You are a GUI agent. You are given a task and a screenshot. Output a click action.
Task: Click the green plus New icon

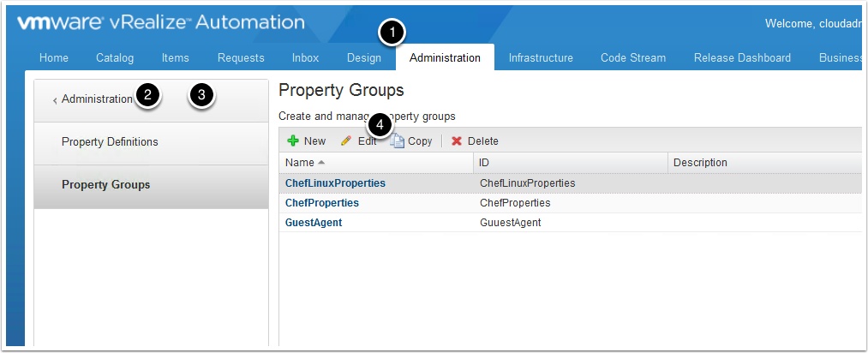(x=293, y=141)
